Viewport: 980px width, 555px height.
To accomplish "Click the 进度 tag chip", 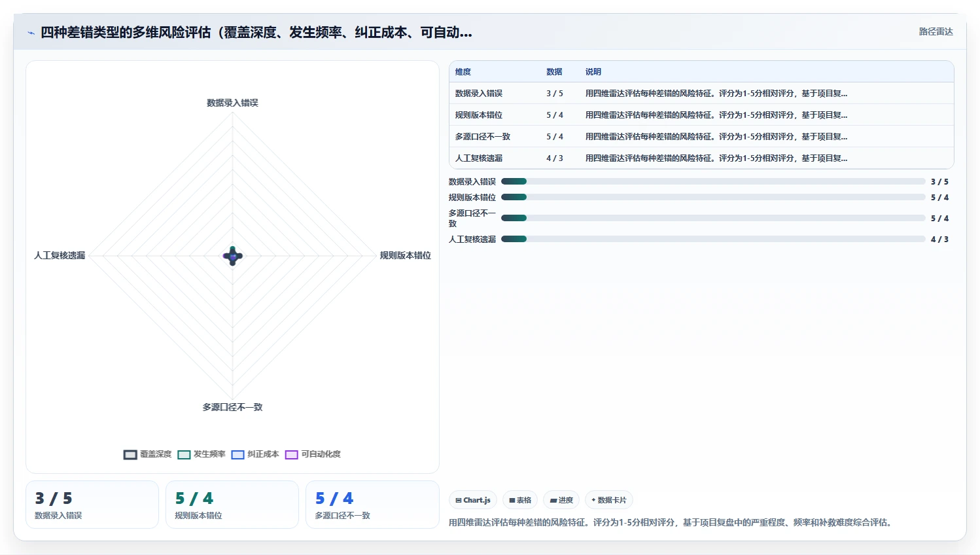I will point(561,500).
